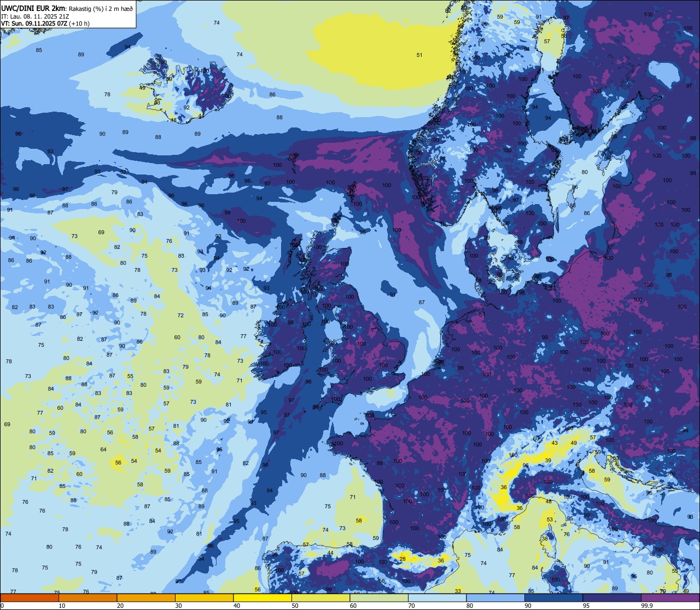Click the '(+10 h)' forecast offset text
The height and width of the screenshot is (610, 700).
pyautogui.click(x=80, y=24)
